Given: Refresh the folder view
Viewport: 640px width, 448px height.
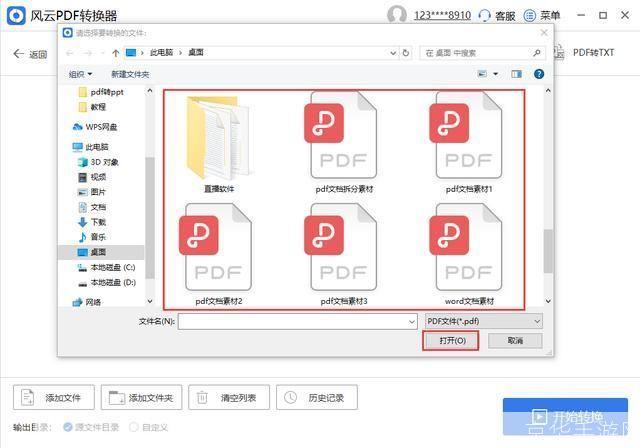Looking at the screenshot, I should click(x=406, y=53).
